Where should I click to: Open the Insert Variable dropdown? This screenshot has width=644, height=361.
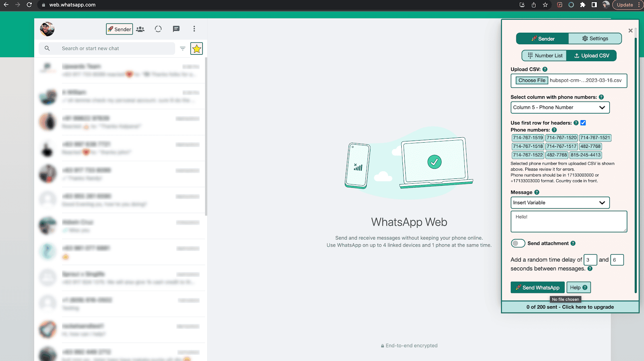(x=560, y=203)
